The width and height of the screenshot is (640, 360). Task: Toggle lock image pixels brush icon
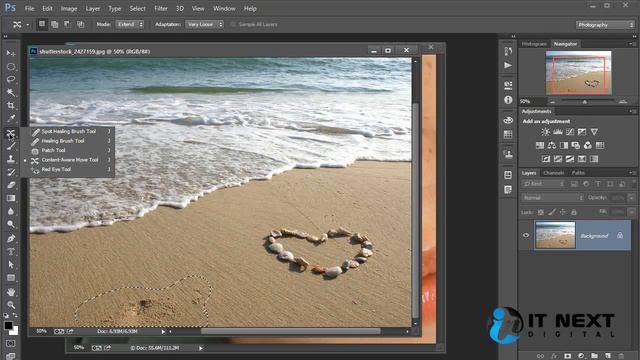click(552, 212)
